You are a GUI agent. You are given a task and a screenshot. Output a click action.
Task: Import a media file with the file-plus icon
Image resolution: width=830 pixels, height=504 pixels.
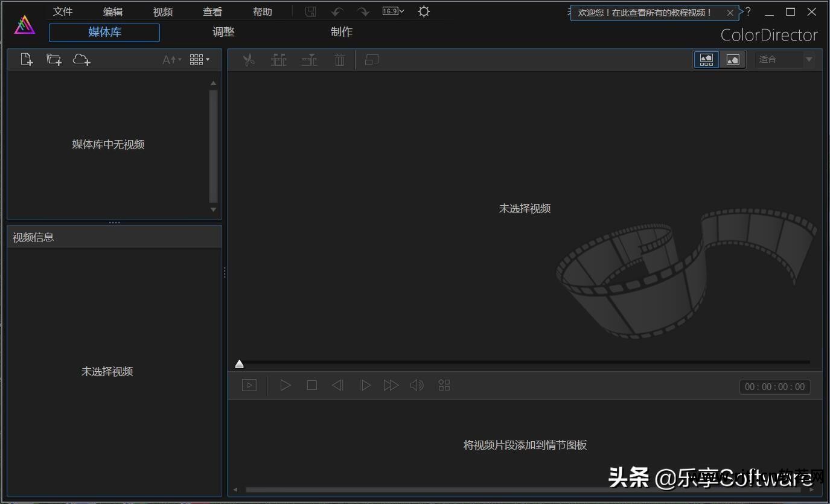coord(27,59)
